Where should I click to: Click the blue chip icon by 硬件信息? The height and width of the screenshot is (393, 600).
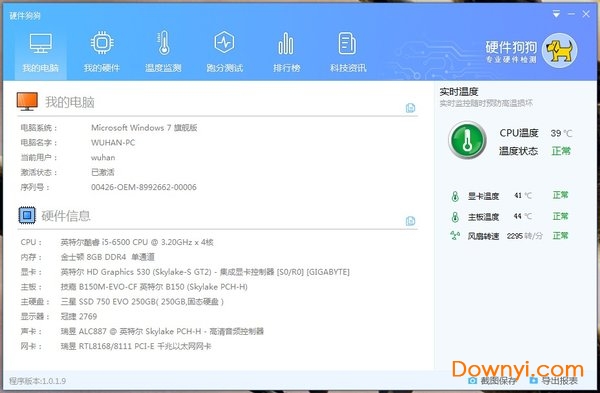tap(27, 215)
